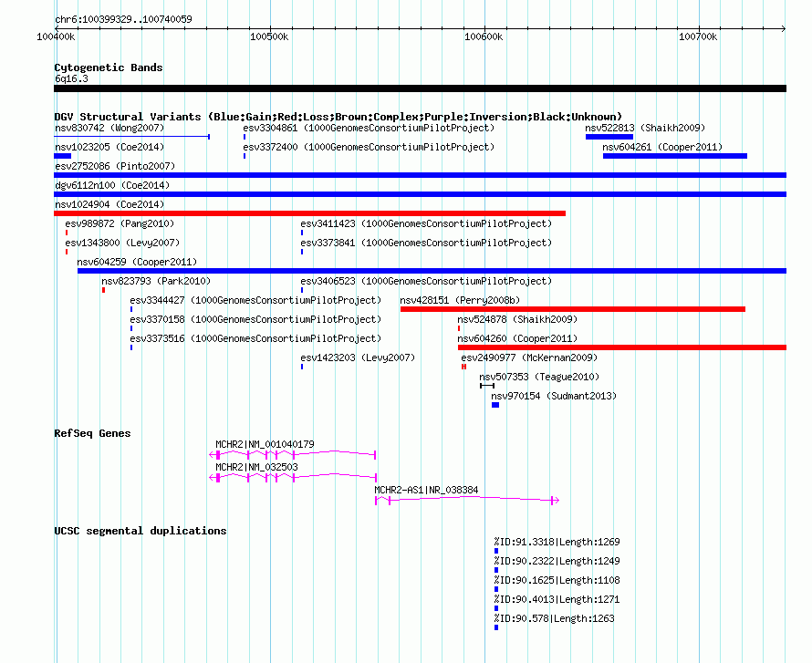Open nsv524878 (Shaikh2009) variant
The width and height of the screenshot is (812, 663).
click(516, 319)
